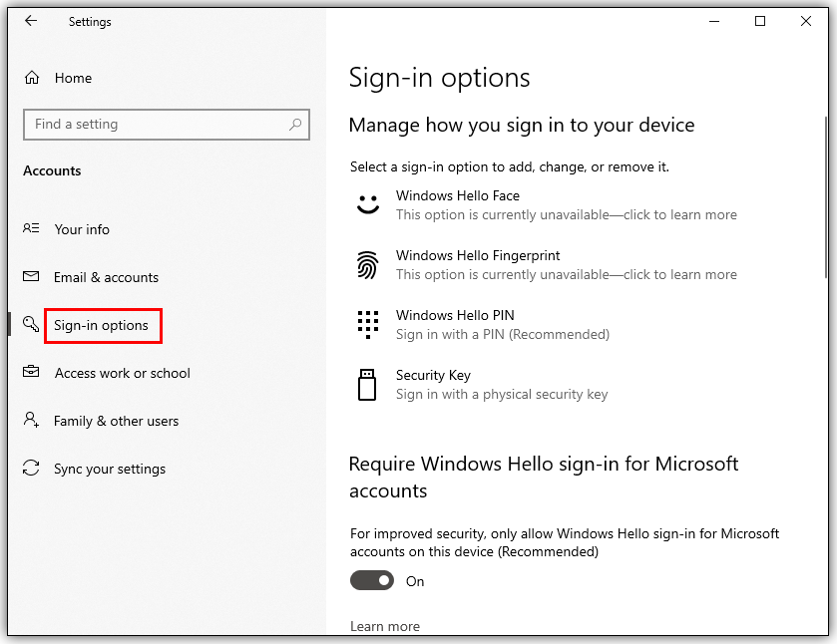Click the 'On' label beside the toggle
The height and width of the screenshot is (644, 837).
click(x=415, y=581)
